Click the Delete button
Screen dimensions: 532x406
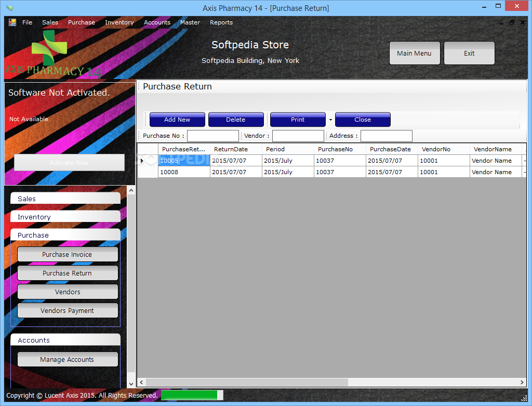pos(236,120)
